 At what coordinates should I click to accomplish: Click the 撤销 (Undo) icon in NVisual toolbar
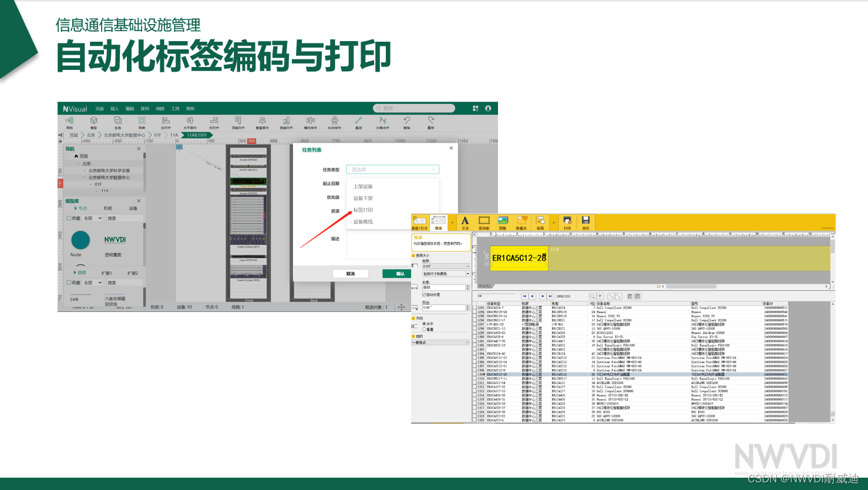[x=406, y=122]
